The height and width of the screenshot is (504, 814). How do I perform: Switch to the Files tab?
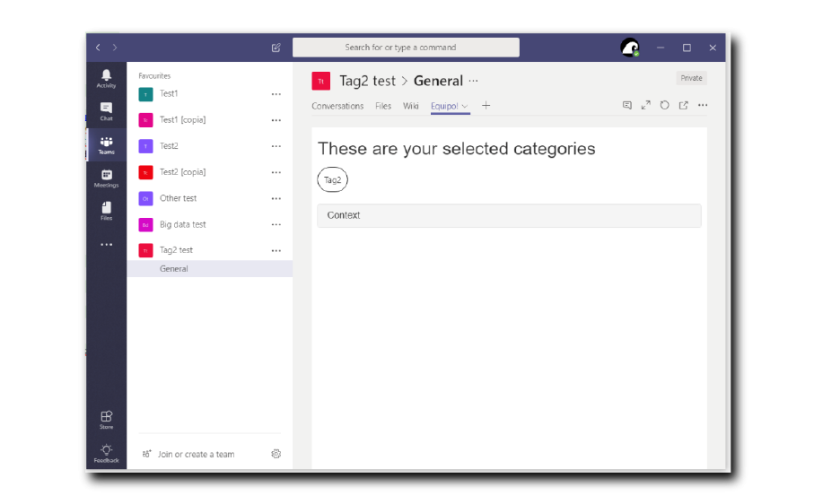point(383,106)
